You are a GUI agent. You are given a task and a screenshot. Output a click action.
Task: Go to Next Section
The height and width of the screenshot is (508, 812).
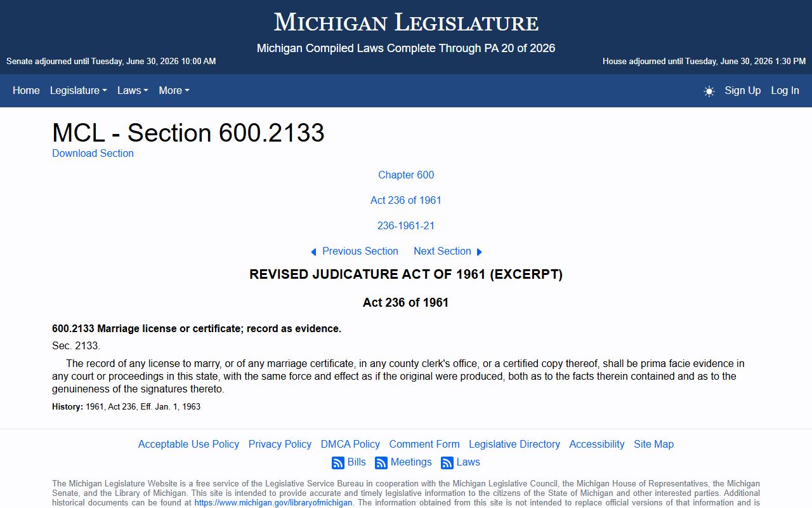click(442, 251)
